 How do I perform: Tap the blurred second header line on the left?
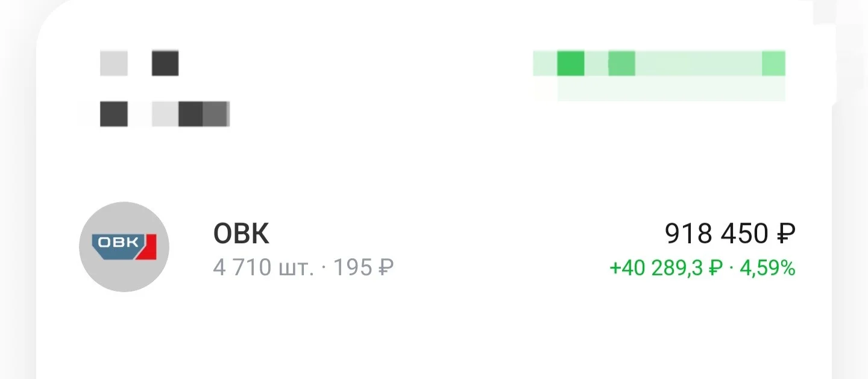pyautogui.click(x=165, y=114)
